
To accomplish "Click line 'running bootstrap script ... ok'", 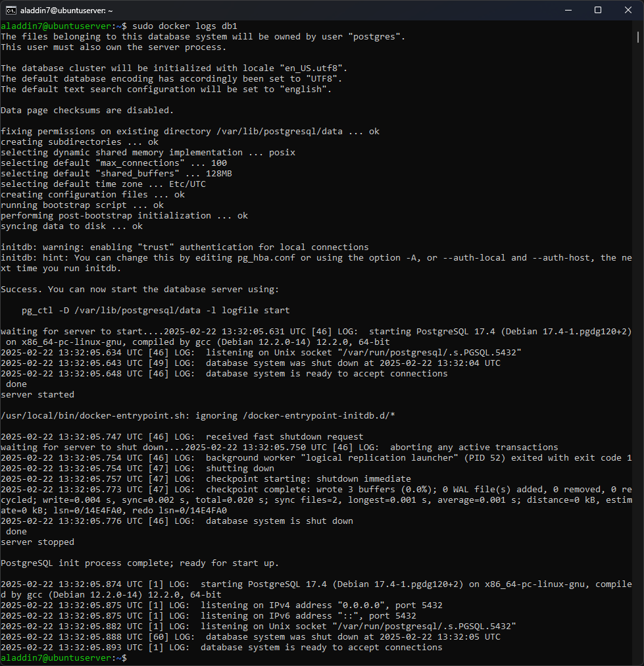I will click(x=82, y=205).
